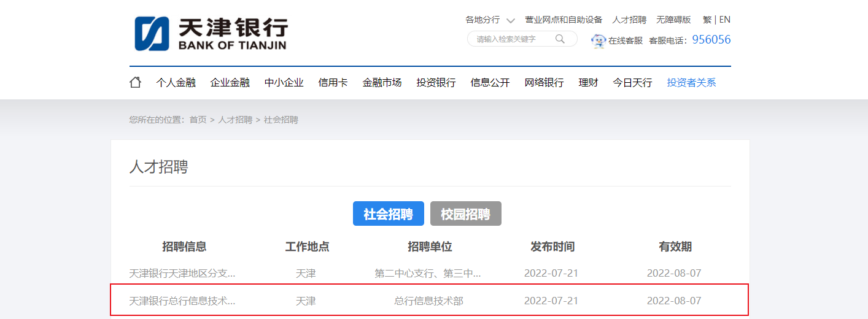Switch to 无障碍版 accessible version
This screenshot has width=868, height=319.
point(673,20)
